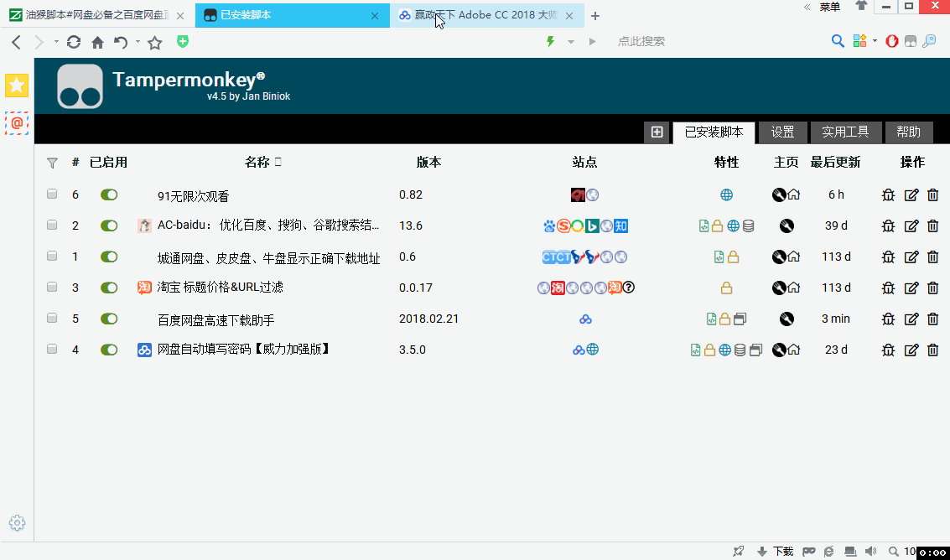The image size is (950, 560).
Task: Open the settings gear at bottom left
Action: 17,522
